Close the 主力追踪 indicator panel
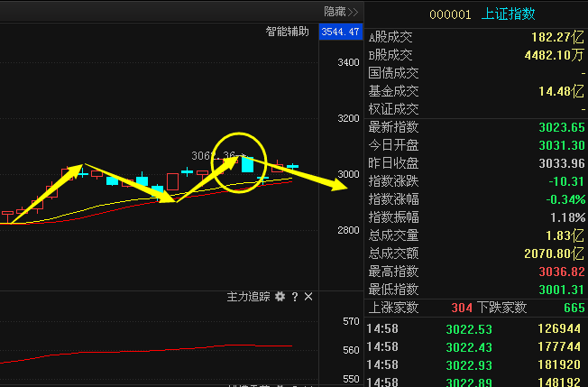 pos(308,297)
